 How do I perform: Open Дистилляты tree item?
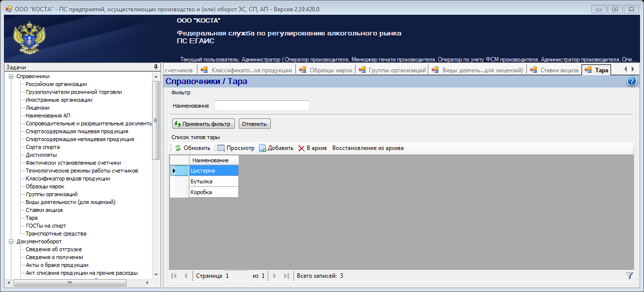coord(41,155)
